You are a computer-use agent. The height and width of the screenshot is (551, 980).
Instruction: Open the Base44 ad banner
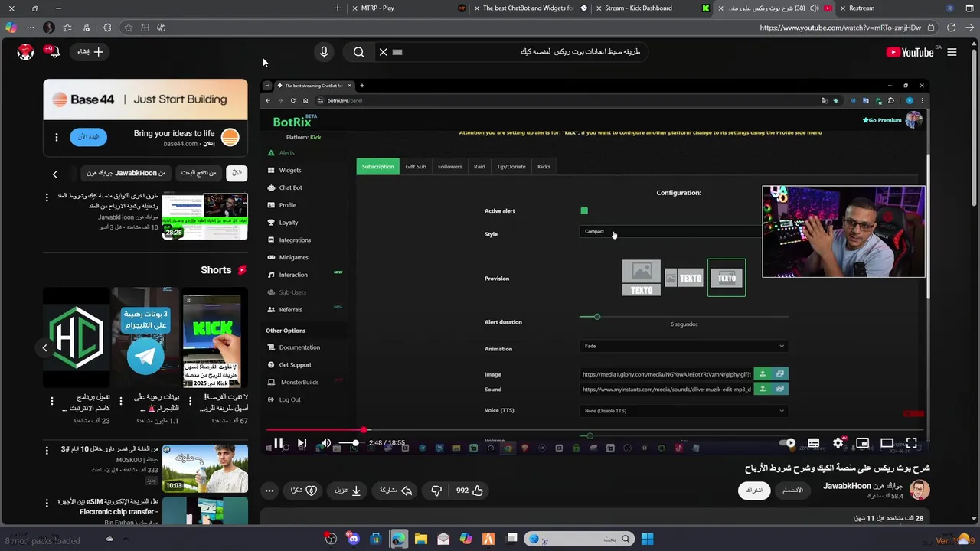(x=145, y=99)
